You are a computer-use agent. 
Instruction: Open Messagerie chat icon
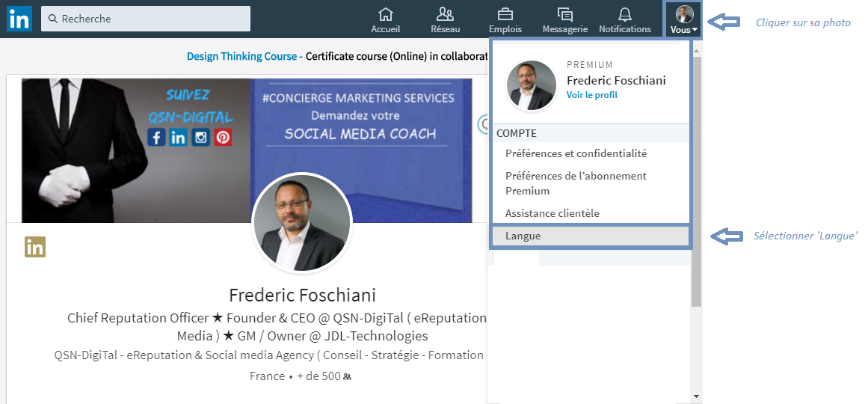coord(565,14)
